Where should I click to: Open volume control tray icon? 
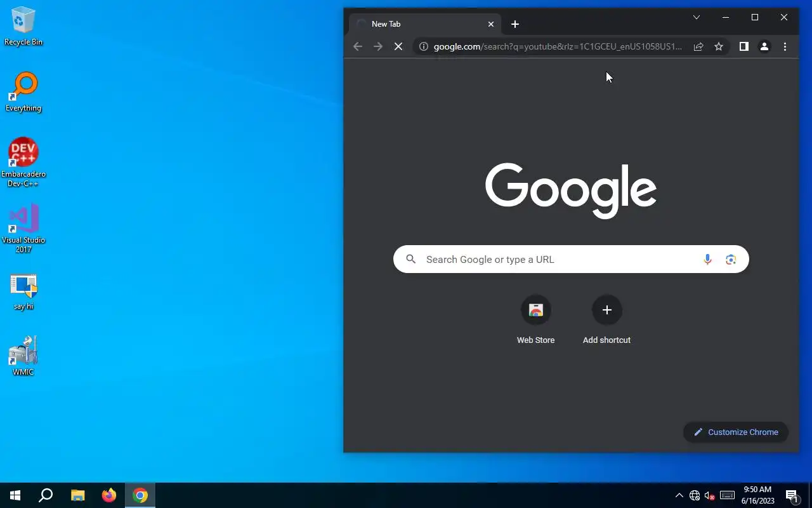tap(710, 495)
